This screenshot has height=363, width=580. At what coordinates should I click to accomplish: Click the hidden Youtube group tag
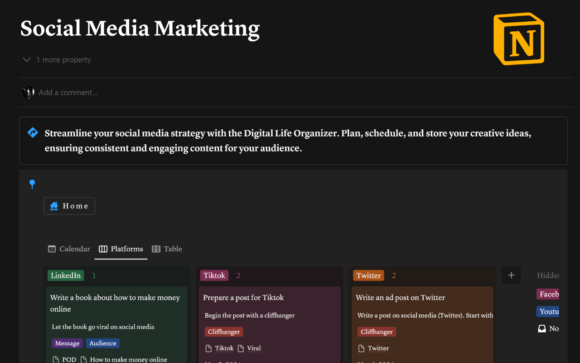[x=548, y=312]
